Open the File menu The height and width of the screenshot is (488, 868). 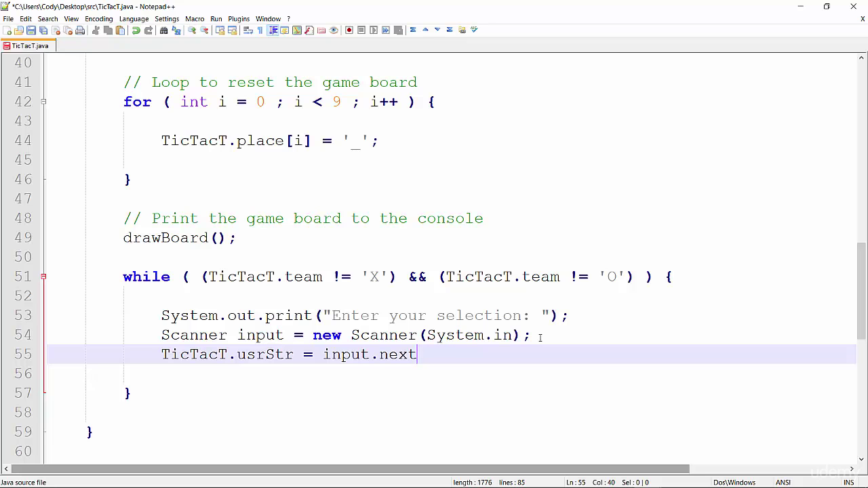(8, 18)
